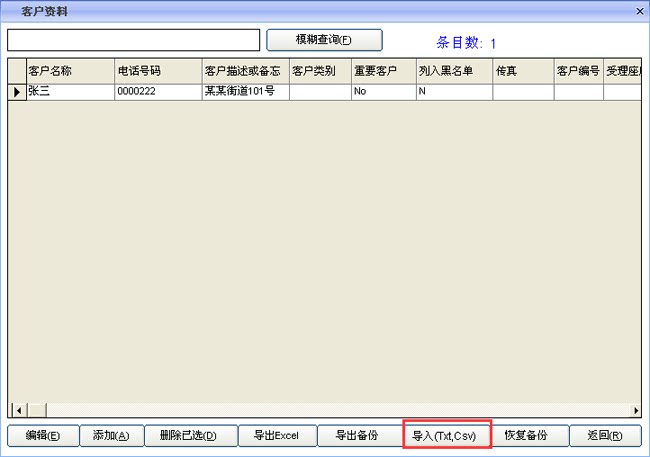Click the horizontal scrollbar right arrow
This screenshot has height=457, width=650.
(636, 410)
